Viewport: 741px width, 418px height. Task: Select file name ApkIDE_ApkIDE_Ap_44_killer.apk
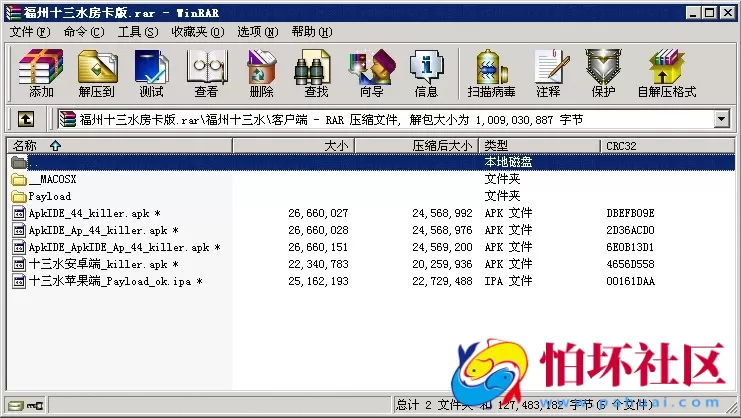(x=124, y=247)
